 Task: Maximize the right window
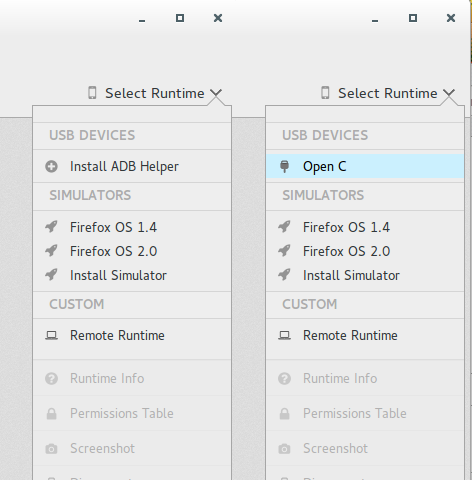[413, 18]
